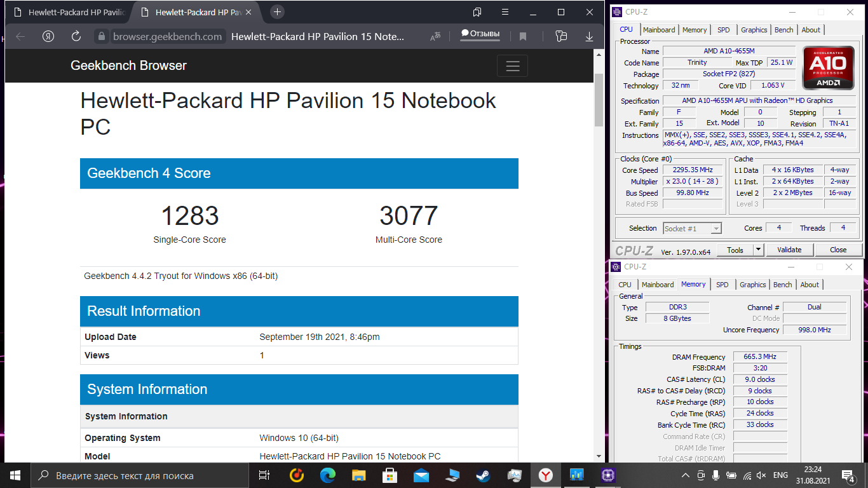Launch Microsoft Edge from taskbar
This screenshot has height=488, width=868.
(x=328, y=475)
